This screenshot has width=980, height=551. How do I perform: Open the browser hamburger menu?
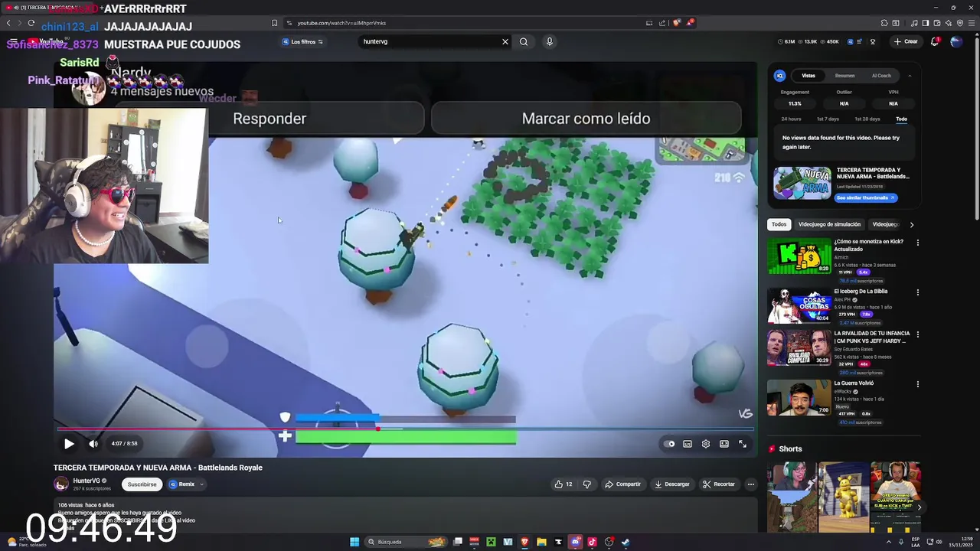971,23
